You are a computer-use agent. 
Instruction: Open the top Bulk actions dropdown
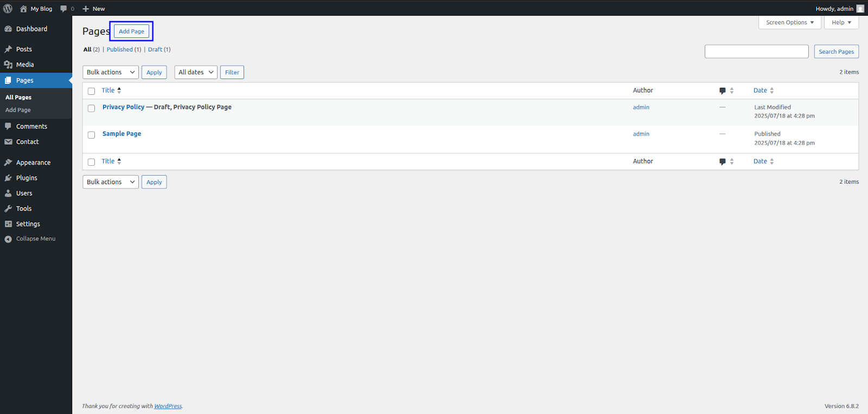[111, 73]
